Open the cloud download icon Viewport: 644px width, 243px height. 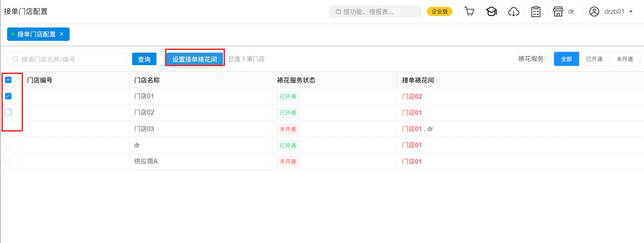(514, 12)
